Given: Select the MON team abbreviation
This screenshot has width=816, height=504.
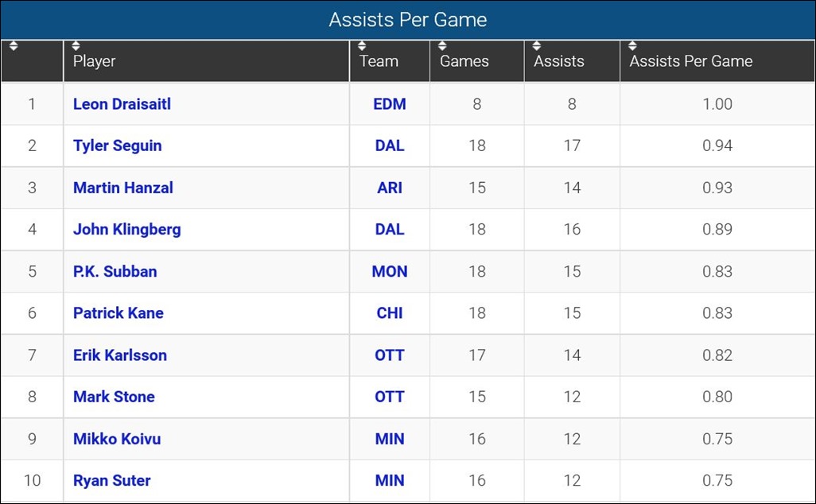Looking at the screenshot, I should tap(389, 271).
